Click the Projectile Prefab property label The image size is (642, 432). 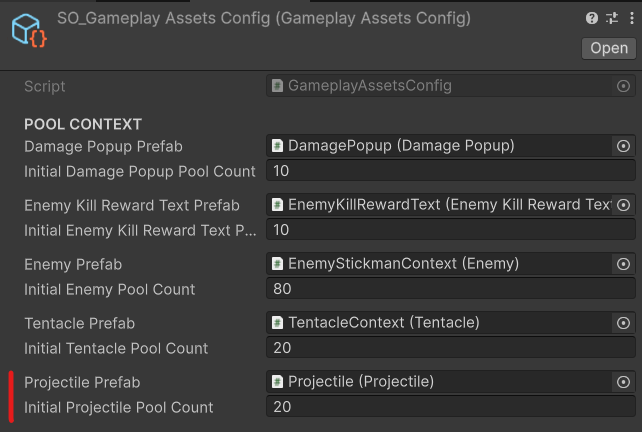pyautogui.click(x=82, y=383)
